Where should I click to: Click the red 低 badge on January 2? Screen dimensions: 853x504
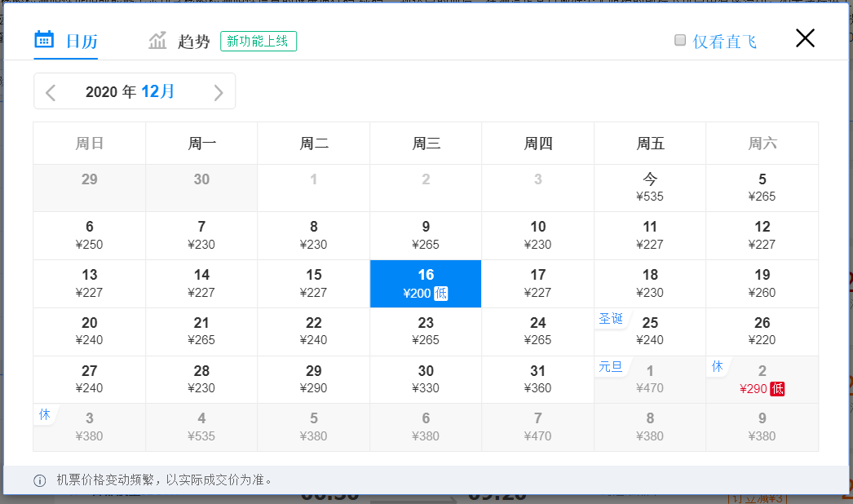777,389
